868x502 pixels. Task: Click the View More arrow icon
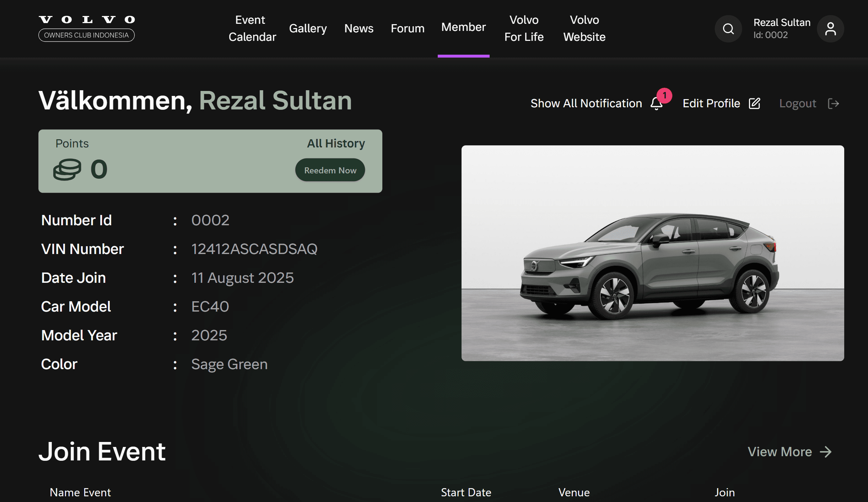click(826, 452)
